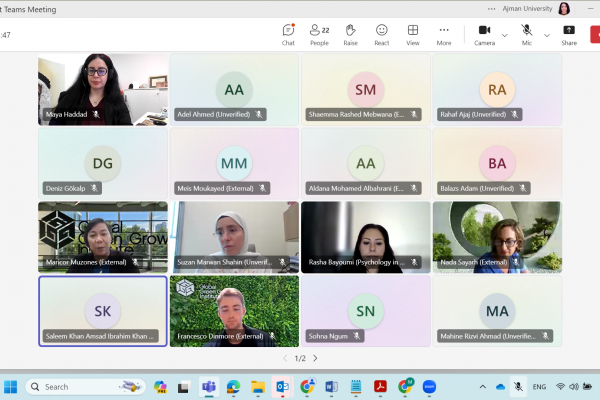Open the meeting Chat panel
Image resolution: width=600 pixels, height=400 pixels.
pyautogui.click(x=288, y=34)
